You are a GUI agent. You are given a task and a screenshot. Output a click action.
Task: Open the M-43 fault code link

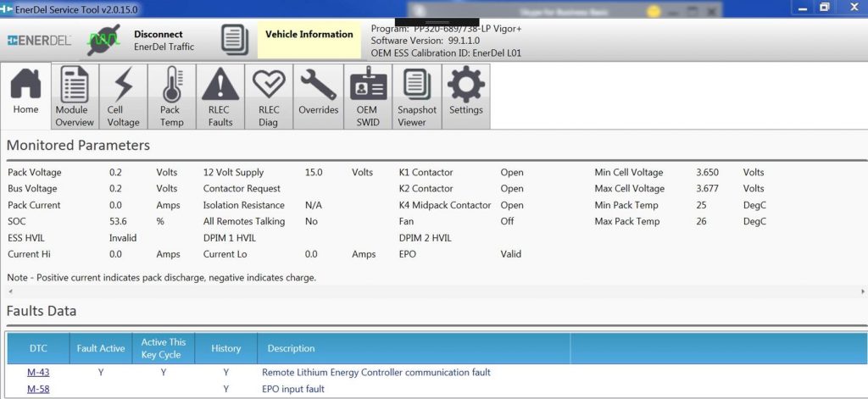point(37,373)
